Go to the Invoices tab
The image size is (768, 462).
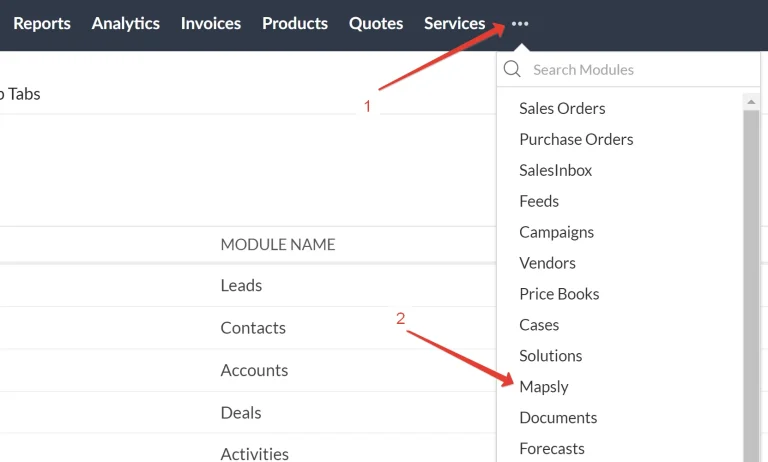tap(211, 23)
